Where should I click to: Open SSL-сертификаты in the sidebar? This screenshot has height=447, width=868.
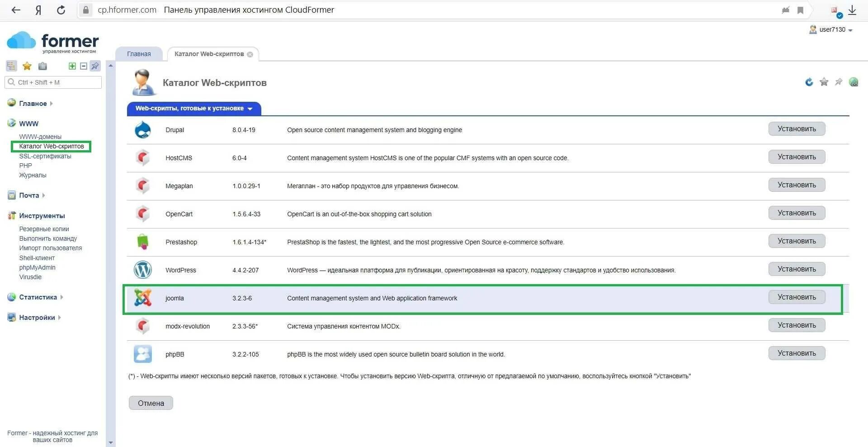45,156
